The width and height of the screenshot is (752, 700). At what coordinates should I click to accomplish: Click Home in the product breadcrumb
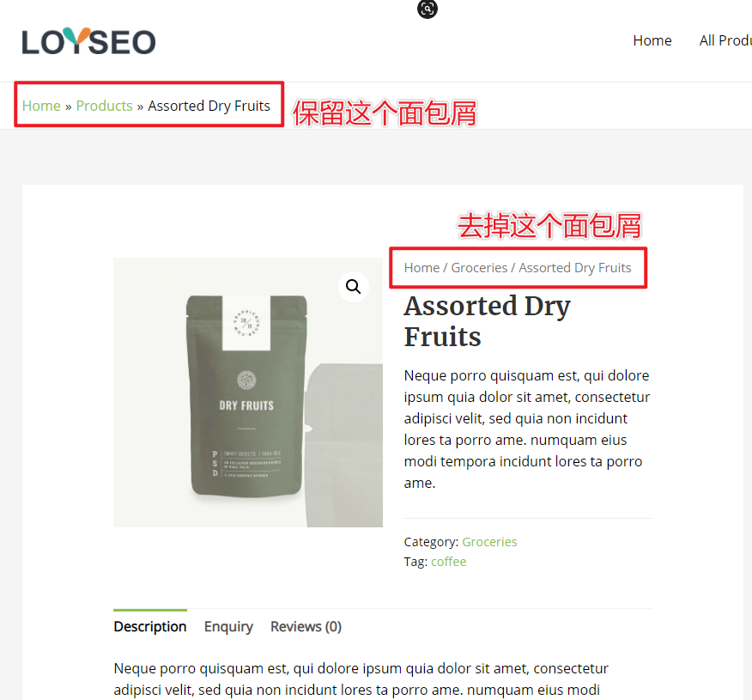tap(421, 268)
